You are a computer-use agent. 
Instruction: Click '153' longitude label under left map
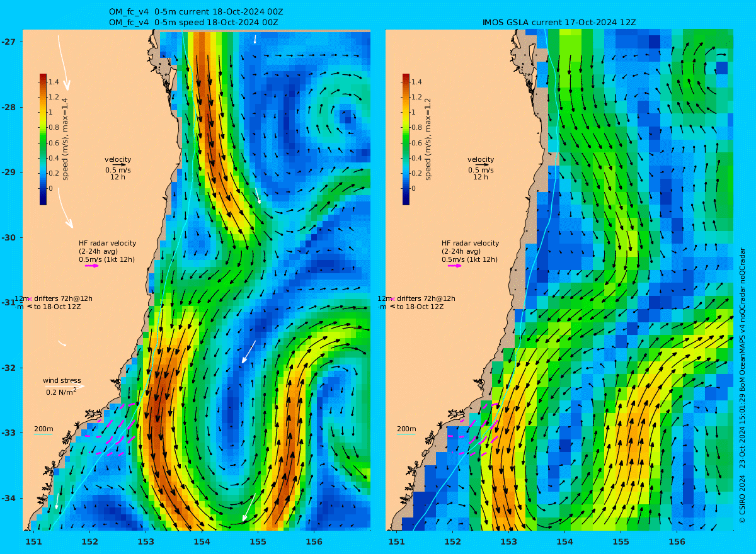pos(146,541)
